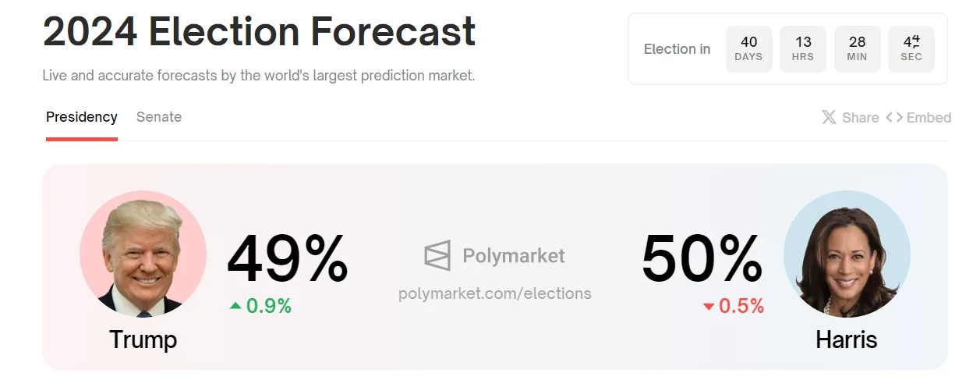Click Trump's 49% forecast number
The width and height of the screenshot is (980, 391).
point(288,260)
